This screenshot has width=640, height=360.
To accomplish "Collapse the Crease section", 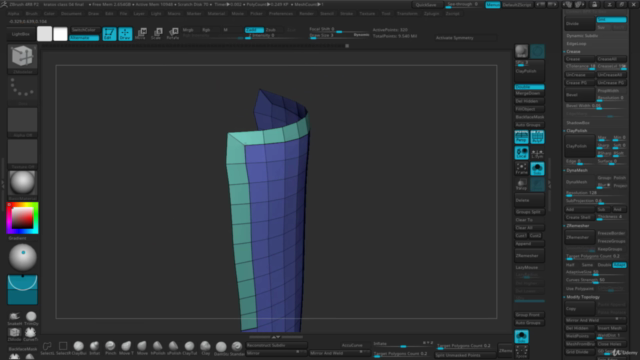I will click(x=573, y=51).
